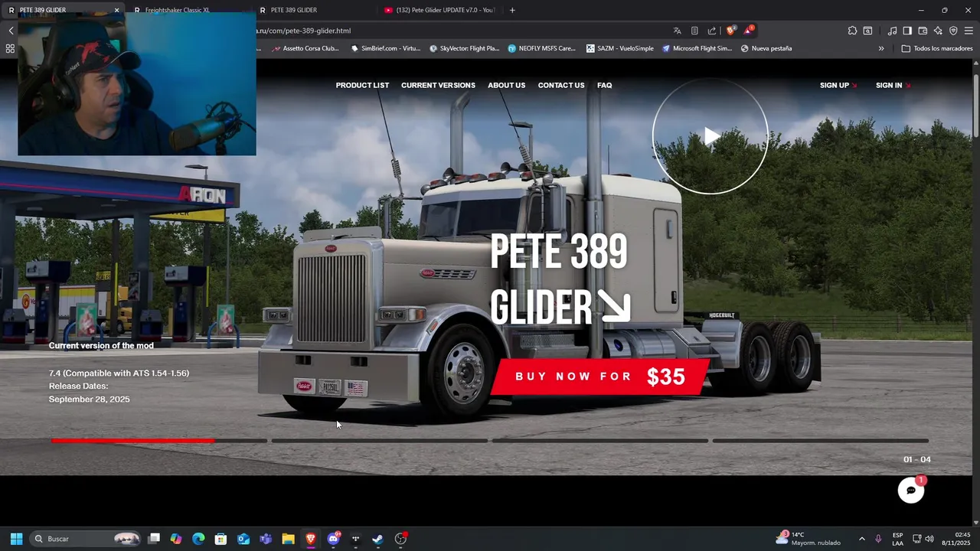Open the volume speaker icon in tray

click(x=929, y=539)
